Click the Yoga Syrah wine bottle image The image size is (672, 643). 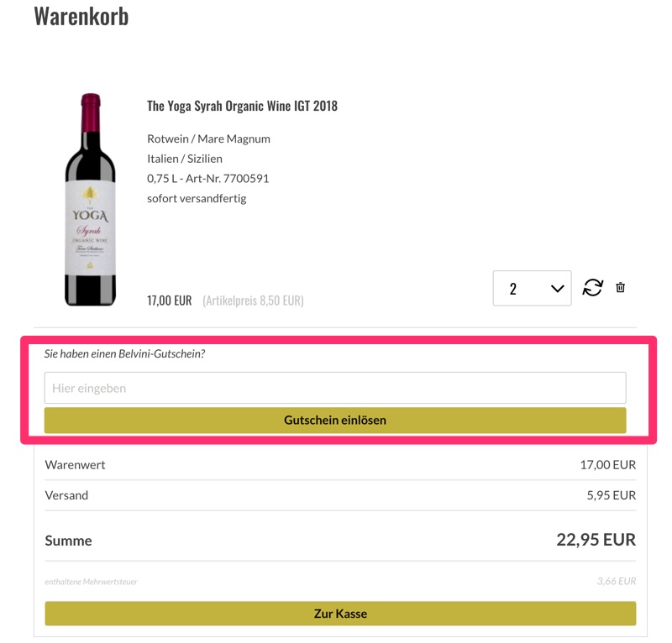pos(90,200)
